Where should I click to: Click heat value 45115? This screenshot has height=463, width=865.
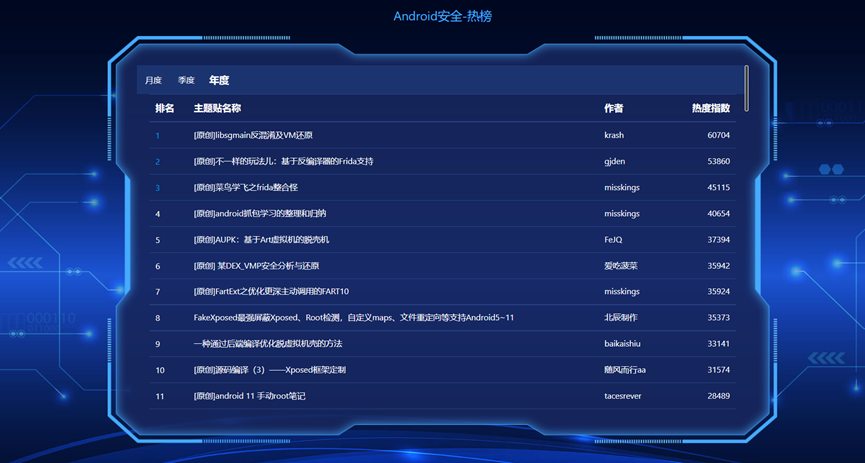point(718,188)
